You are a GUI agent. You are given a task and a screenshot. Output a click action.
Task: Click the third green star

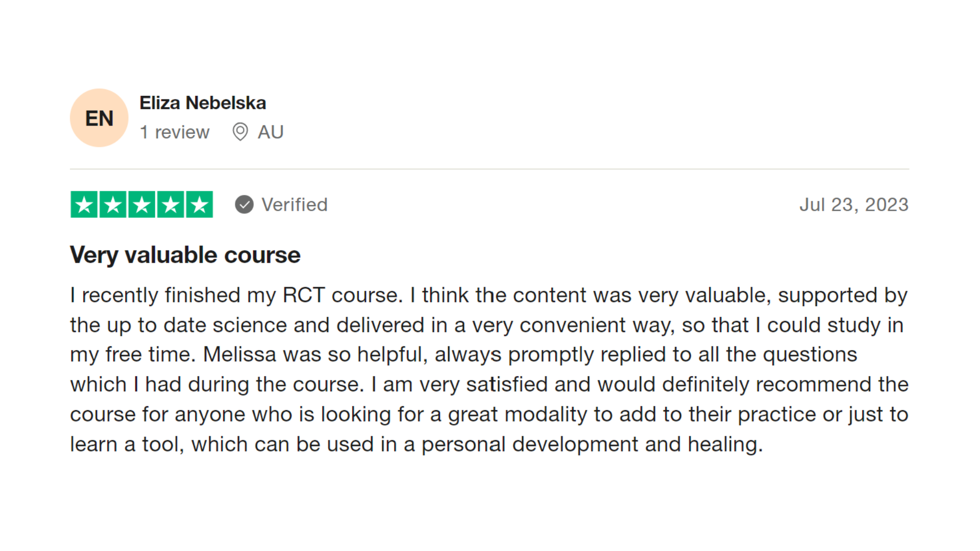[x=141, y=205]
